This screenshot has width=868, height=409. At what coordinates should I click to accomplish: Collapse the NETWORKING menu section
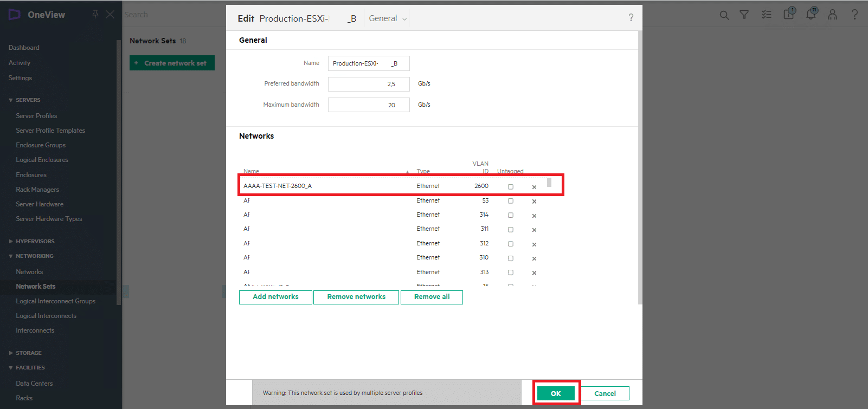pos(31,256)
